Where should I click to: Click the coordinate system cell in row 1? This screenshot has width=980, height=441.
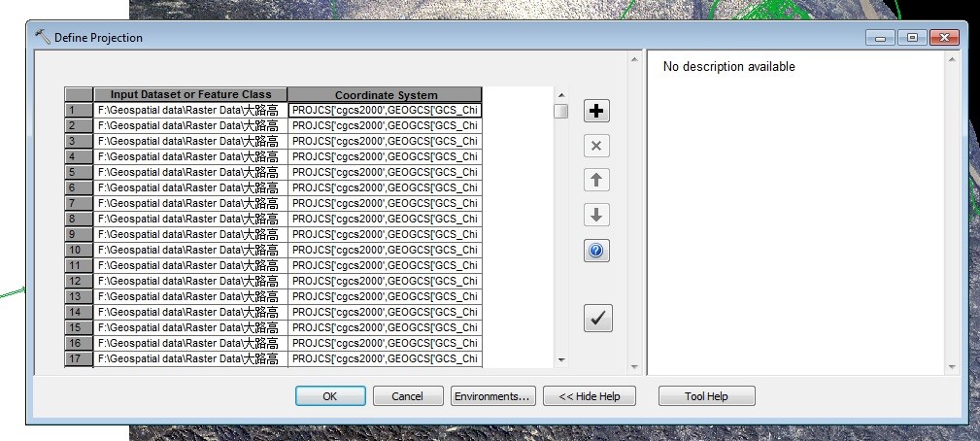pyautogui.click(x=385, y=110)
